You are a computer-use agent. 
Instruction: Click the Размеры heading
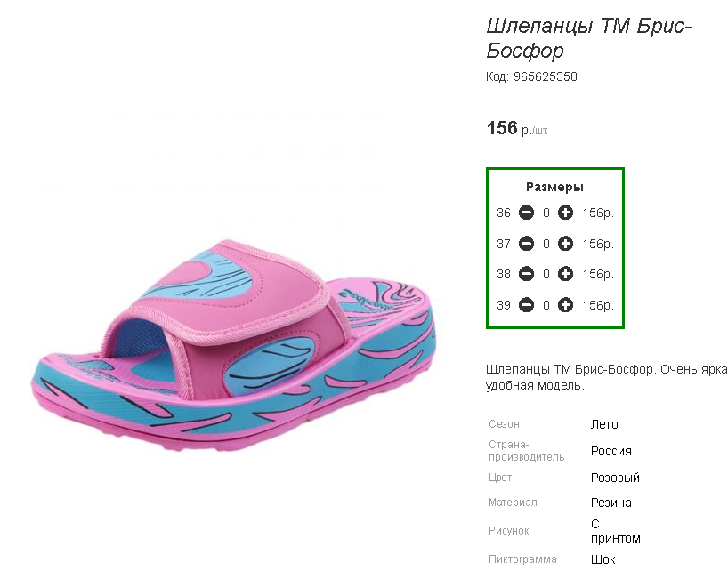554,187
